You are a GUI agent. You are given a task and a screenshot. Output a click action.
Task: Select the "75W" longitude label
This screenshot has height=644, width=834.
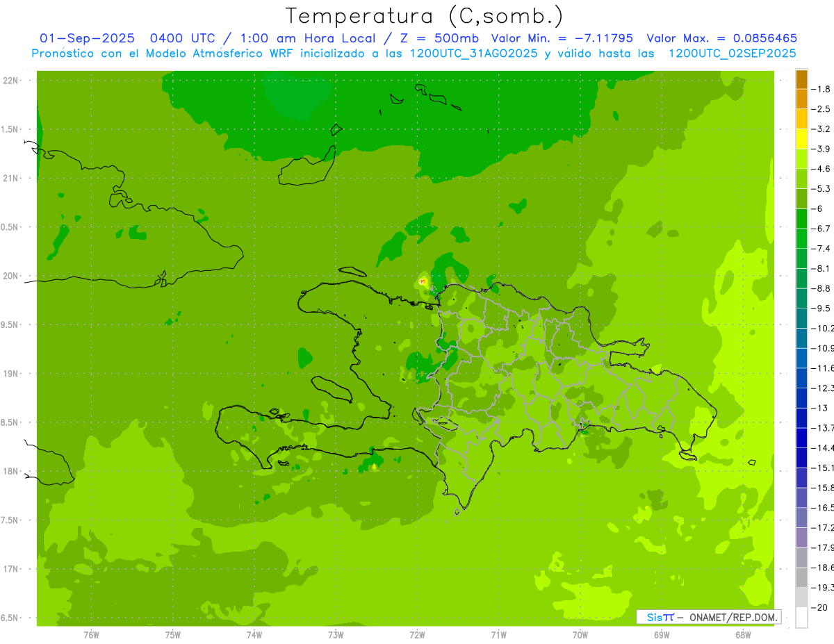point(173,635)
